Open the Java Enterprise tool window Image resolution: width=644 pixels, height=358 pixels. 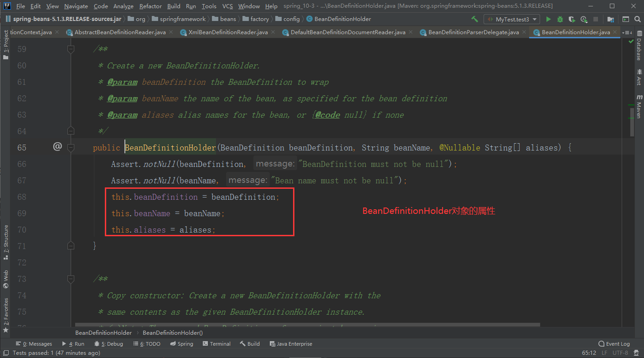coord(291,344)
